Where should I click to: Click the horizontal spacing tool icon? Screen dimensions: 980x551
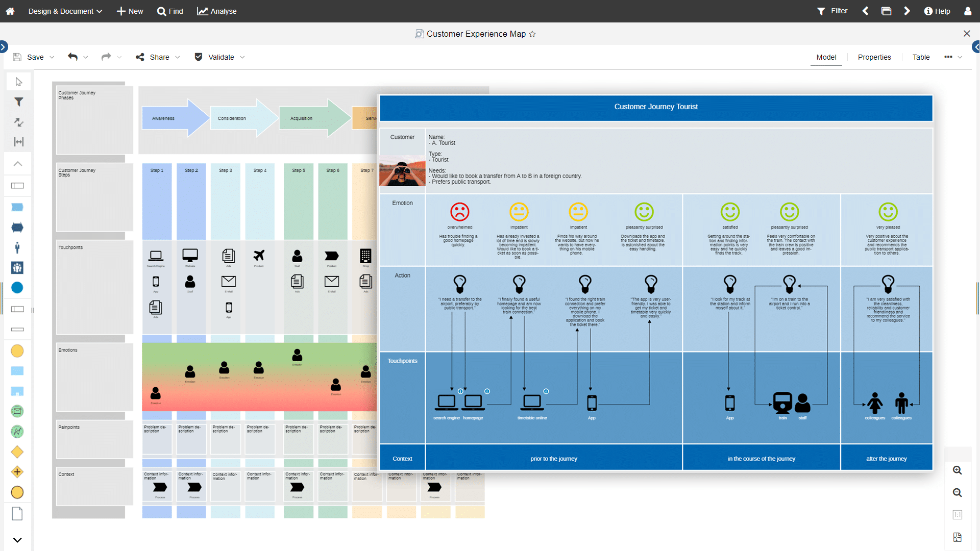[x=19, y=142]
